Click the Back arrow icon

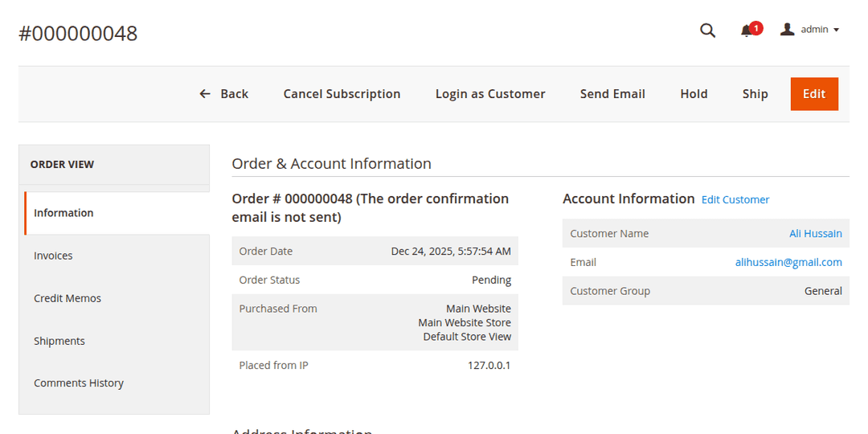205,94
